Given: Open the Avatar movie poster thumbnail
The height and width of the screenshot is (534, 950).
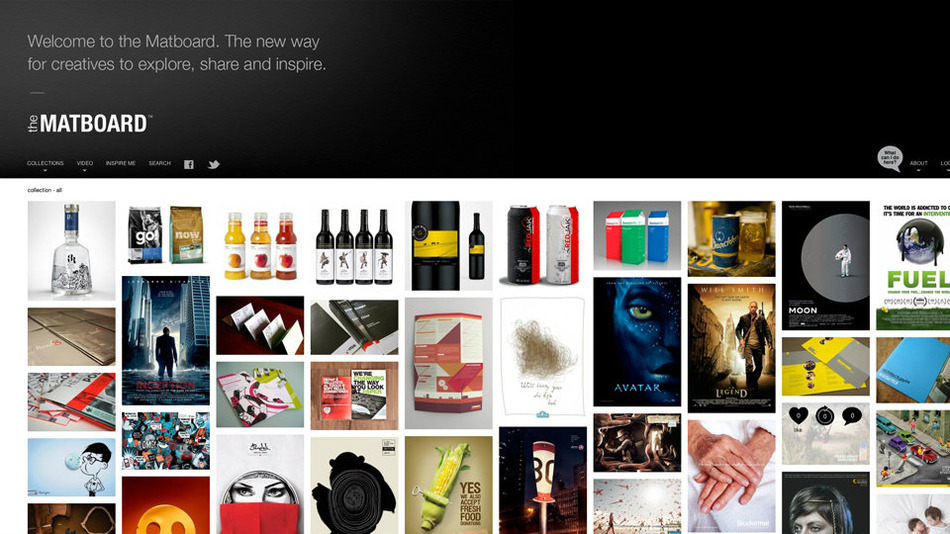Looking at the screenshot, I should click(x=637, y=342).
